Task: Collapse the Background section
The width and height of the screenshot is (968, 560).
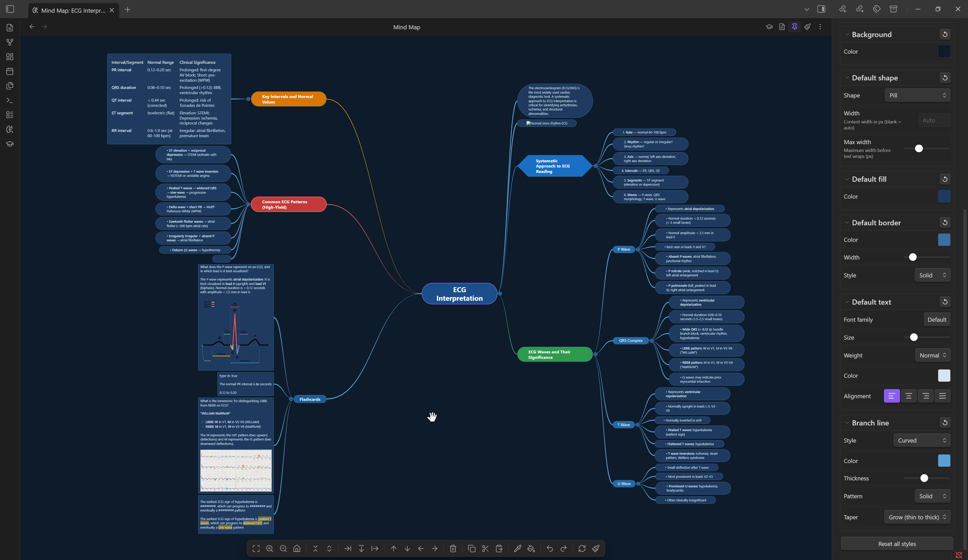Action: click(x=847, y=34)
